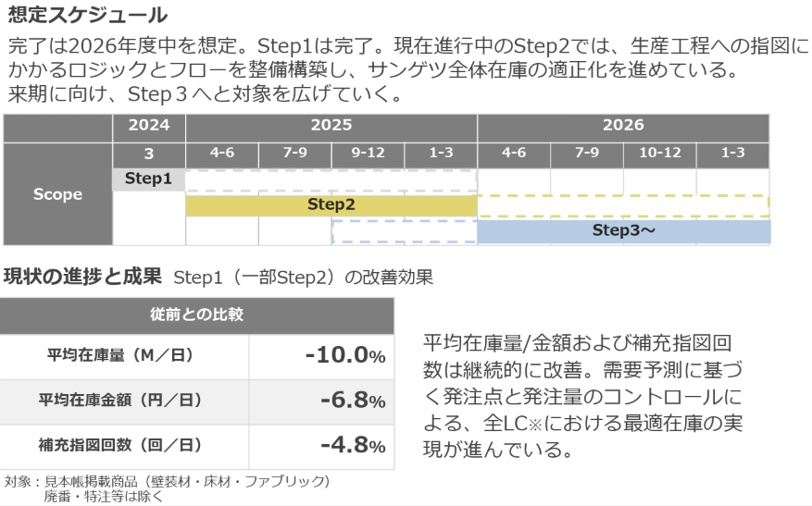Click the gray Step1 bar
The width and height of the screenshot is (812, 506).
[149, 179]
